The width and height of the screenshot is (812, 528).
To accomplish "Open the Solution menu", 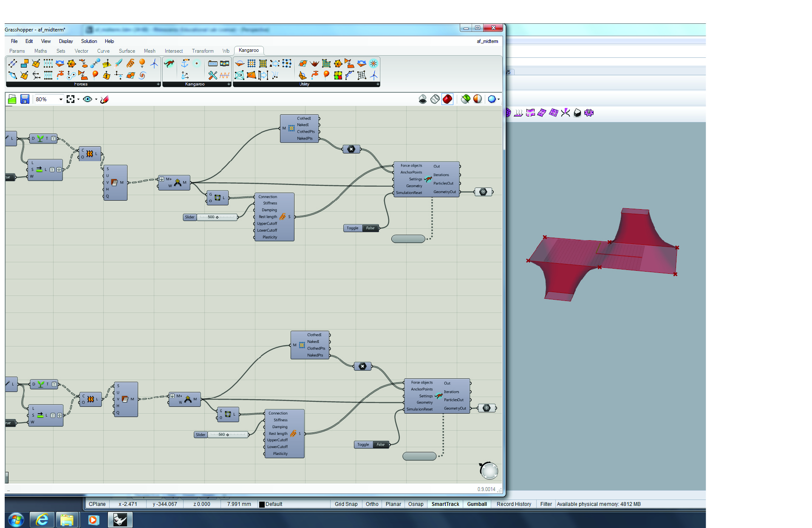I will point(89,41).
